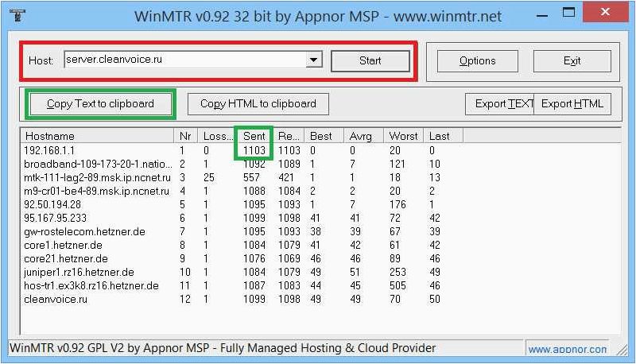Screen dimensions: 636x364
Task: Click the Avrg column header
Action: (363, 136)
